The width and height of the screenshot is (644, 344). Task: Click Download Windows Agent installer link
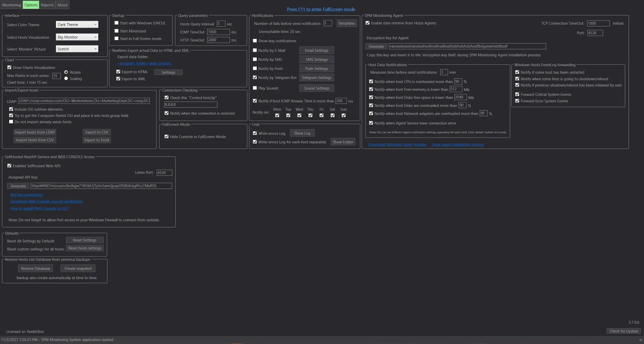pos(397,144)
